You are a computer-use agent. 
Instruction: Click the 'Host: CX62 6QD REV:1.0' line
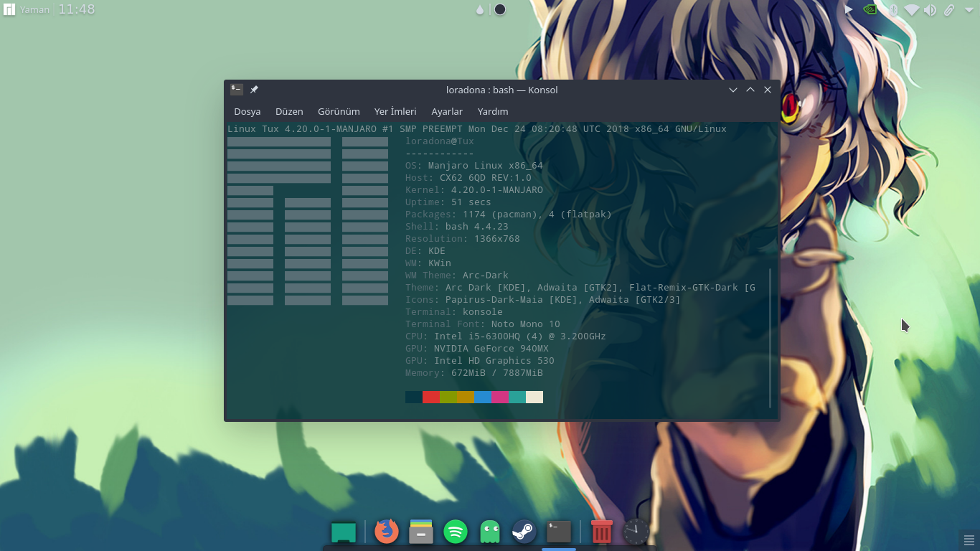coord(468,178)
